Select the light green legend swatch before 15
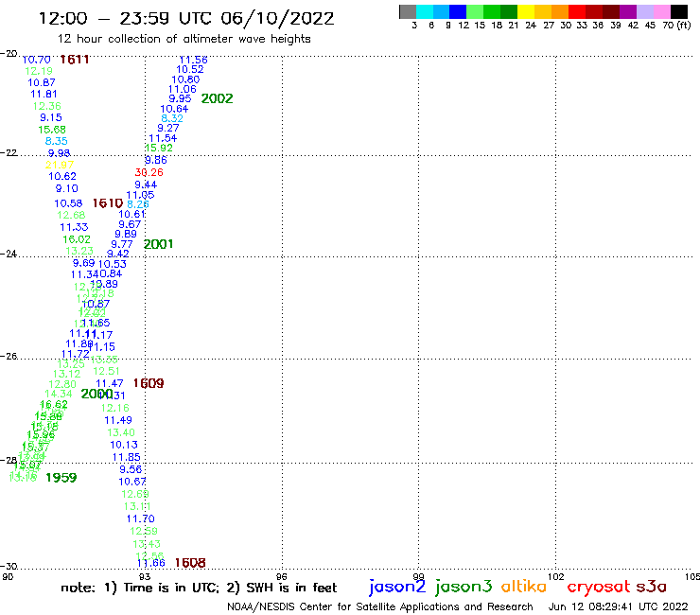 [x=475, y=11]
